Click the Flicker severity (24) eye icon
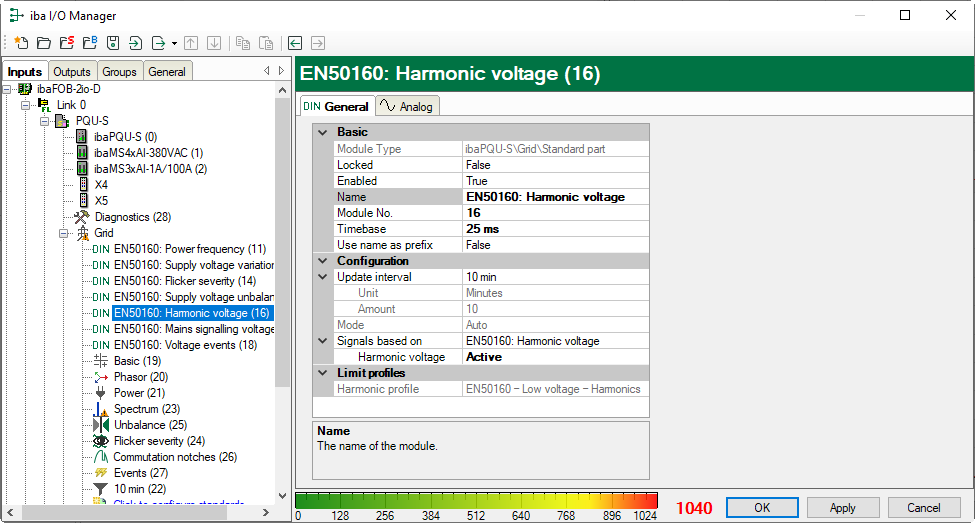975x523 pixels. (100, 441)
